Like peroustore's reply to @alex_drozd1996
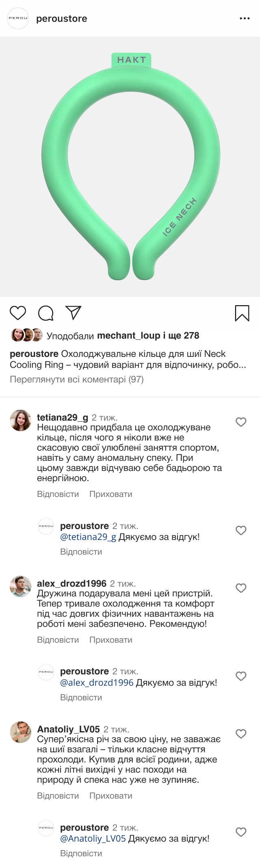Viewport: 260px width, 868px height. pyautogui.click(x=241, y=676)
